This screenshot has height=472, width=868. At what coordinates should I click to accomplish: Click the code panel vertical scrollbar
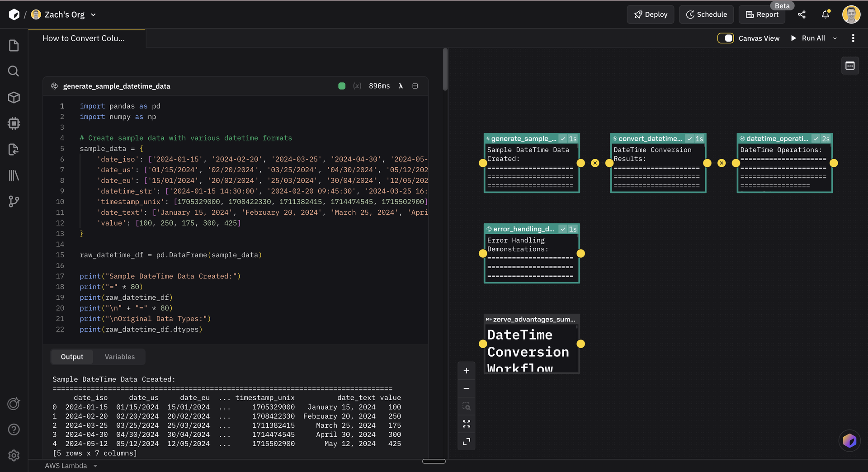tap(445, 69)
